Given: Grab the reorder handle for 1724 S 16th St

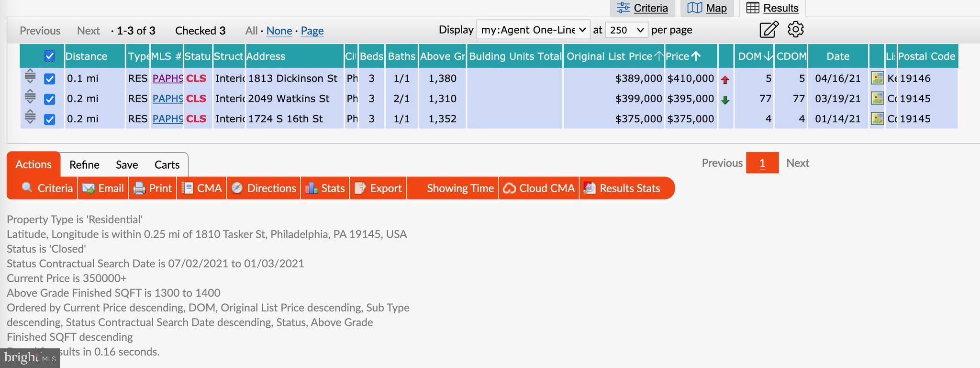Looking at the screenshot, I should (30, 116).
